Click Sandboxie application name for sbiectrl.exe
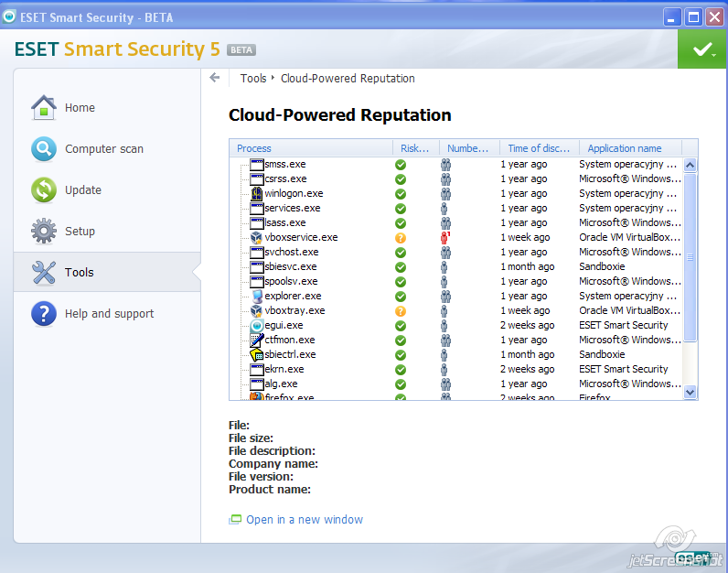728x573 pixels. click(602, 354)
